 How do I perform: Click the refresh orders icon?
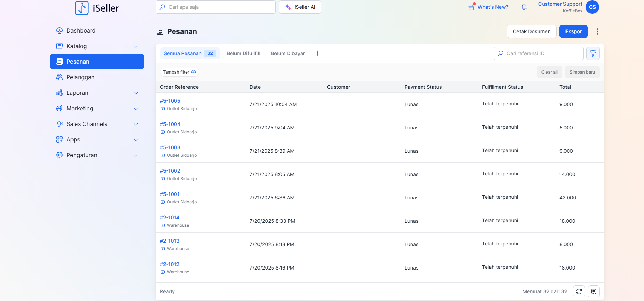click(x=579, y=291)
